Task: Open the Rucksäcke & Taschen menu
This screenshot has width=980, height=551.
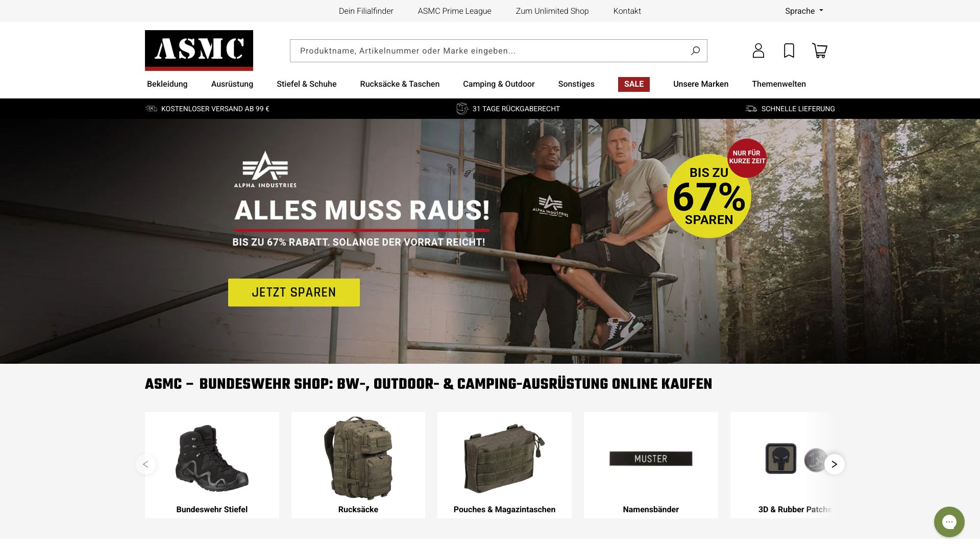Action: pos(400,84)
